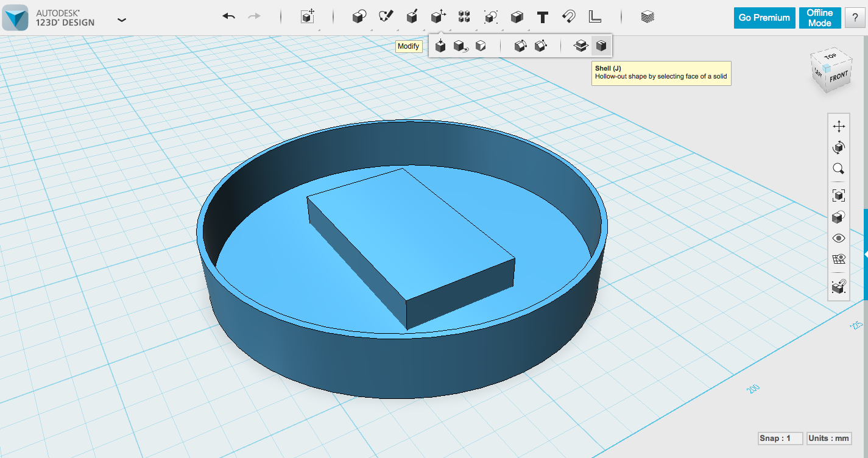Change units by clicking Units: mm field
868x458 pixels.
pyautogui.click(x=828, y=438)
